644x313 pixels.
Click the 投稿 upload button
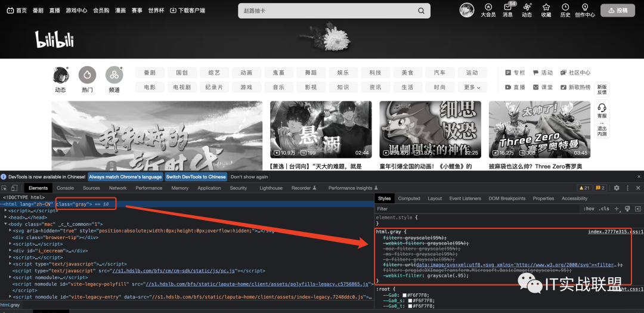coord(618,10)
